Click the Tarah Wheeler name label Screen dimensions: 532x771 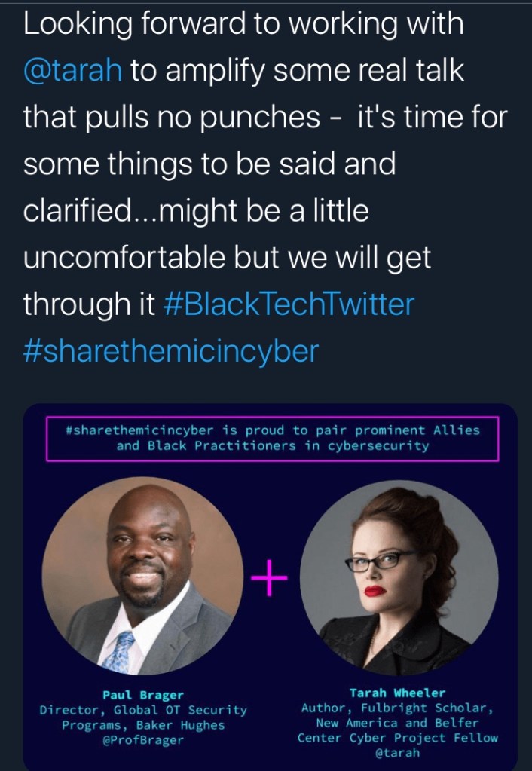(x=398, y=693)
